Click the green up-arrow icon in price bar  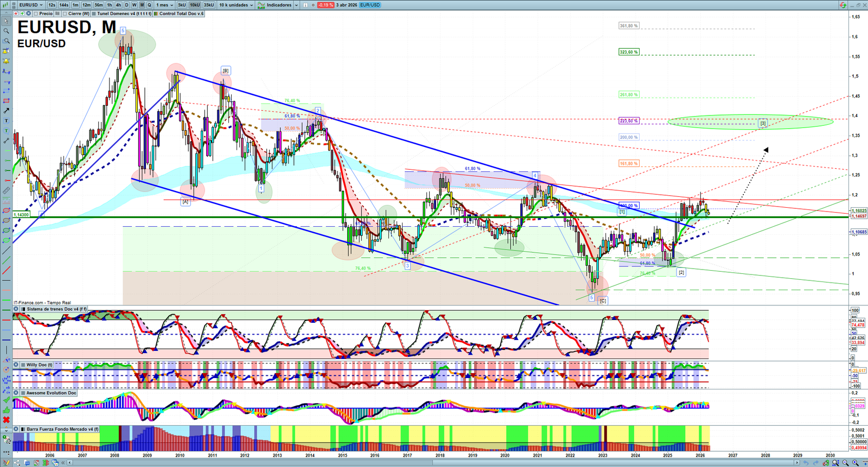pos(22,14)
